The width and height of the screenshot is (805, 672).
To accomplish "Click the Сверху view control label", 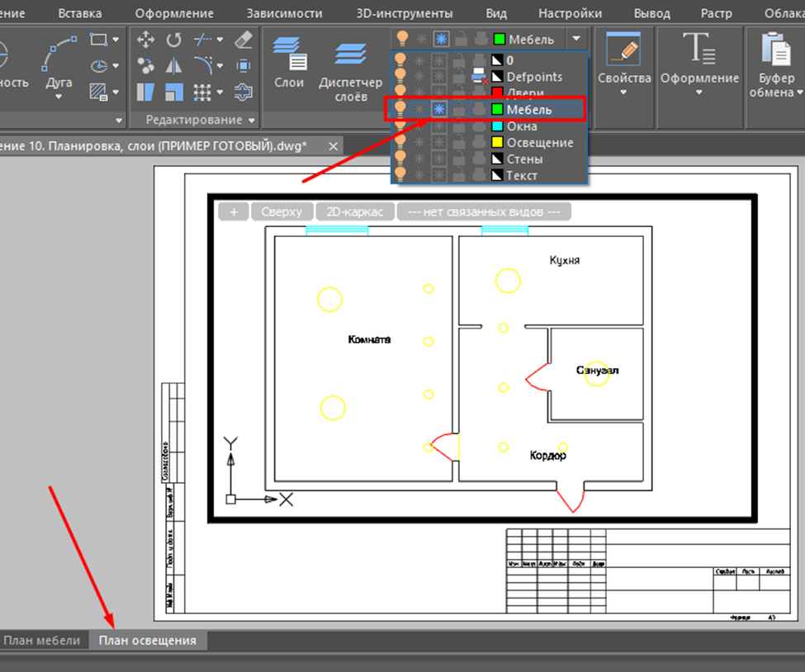I will tap(282, 212).
